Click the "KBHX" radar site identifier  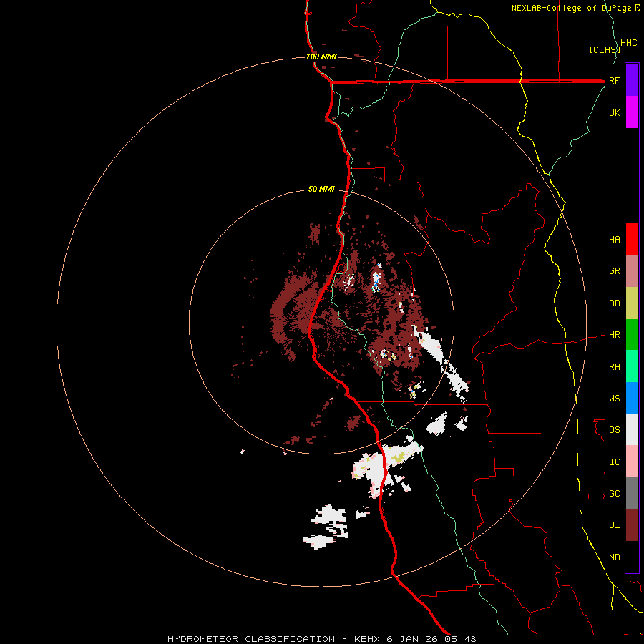click(367, 639)
